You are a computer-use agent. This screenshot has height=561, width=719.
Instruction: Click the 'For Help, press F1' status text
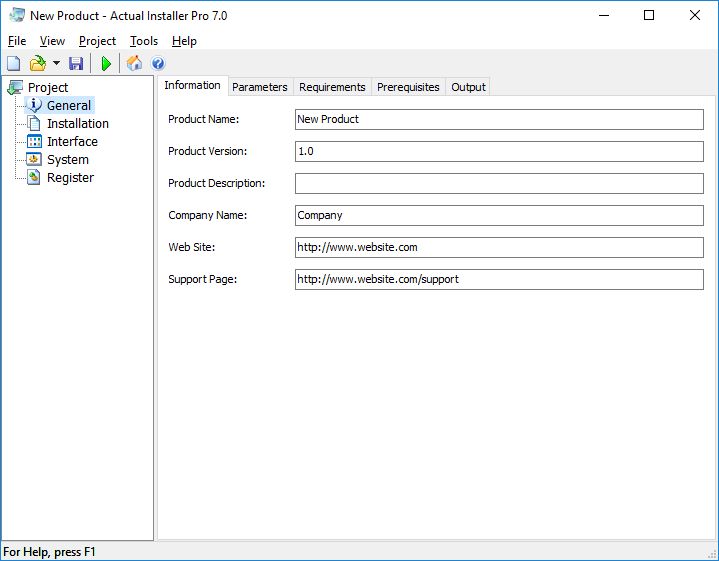50,551
